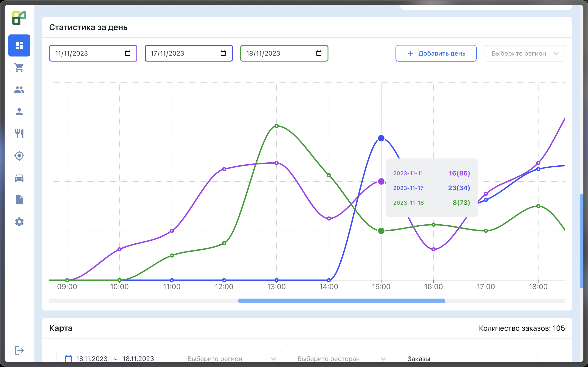The height and width of the screenshot is (367, 588).
Task: Open the group of users section
Action: (19, 90)
